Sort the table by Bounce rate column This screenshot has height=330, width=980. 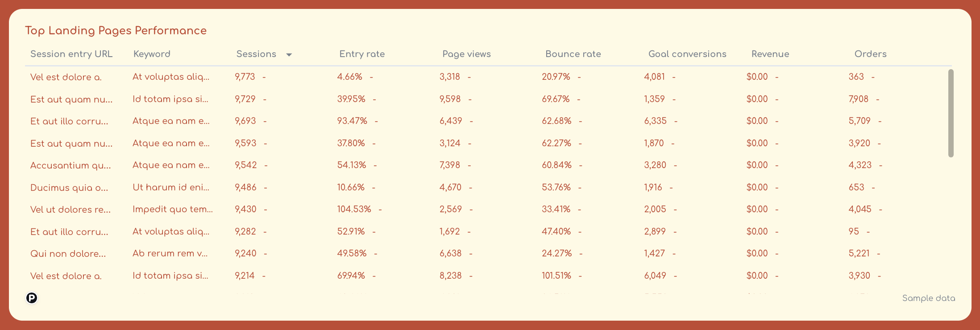(573, 54)
